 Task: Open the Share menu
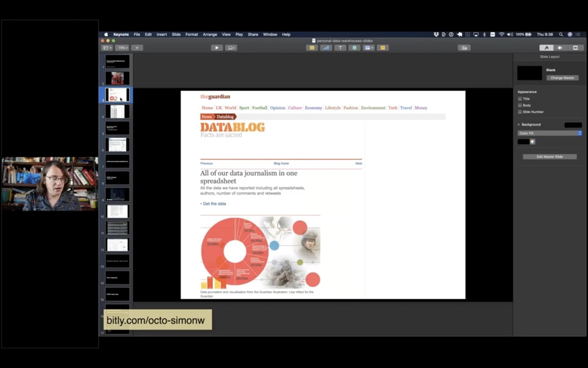[x=253, y=34]
